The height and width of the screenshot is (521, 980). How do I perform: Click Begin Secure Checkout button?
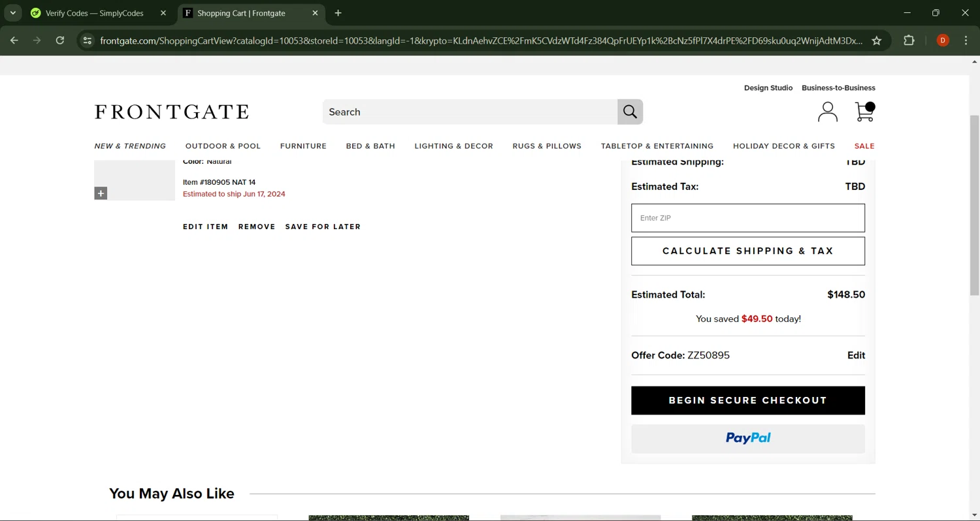click(748, 400)
